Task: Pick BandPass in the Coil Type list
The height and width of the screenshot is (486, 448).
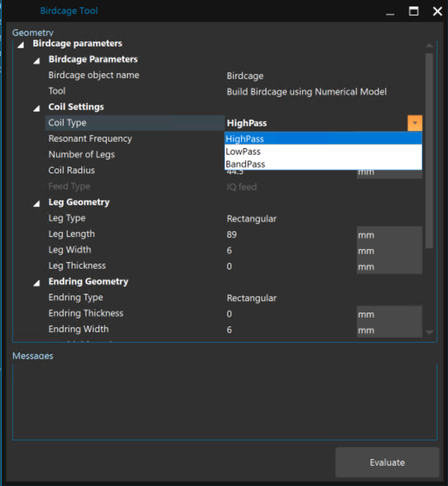Action: 245,164
